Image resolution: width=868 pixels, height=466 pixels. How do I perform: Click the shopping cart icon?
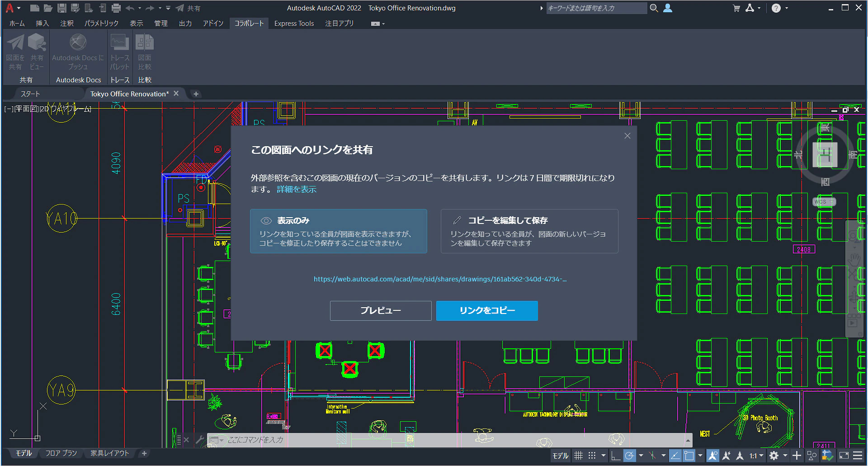736,8
